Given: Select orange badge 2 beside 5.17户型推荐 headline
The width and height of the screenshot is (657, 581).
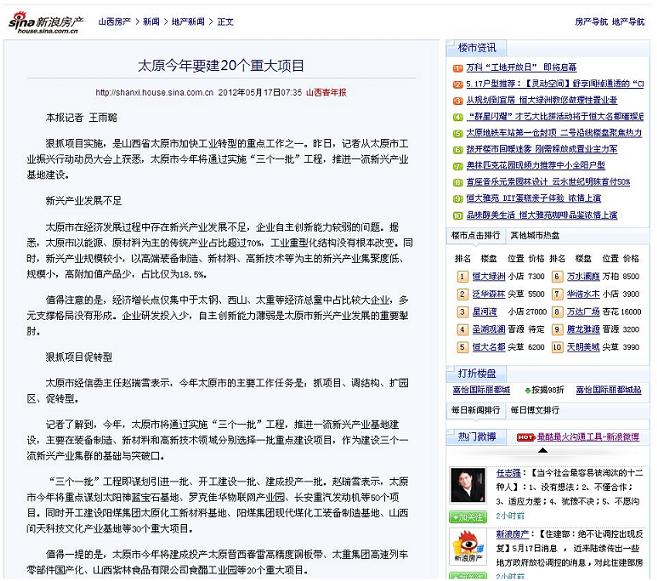Looking at the screenshot, I should pyautogui.click(x=458, y=85).
